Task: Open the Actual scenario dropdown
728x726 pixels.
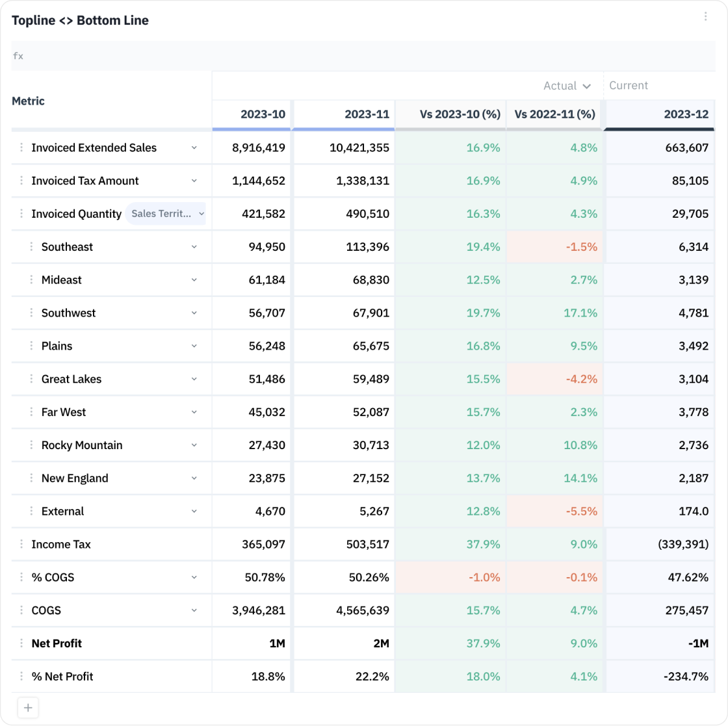Action: coord(567,86)
